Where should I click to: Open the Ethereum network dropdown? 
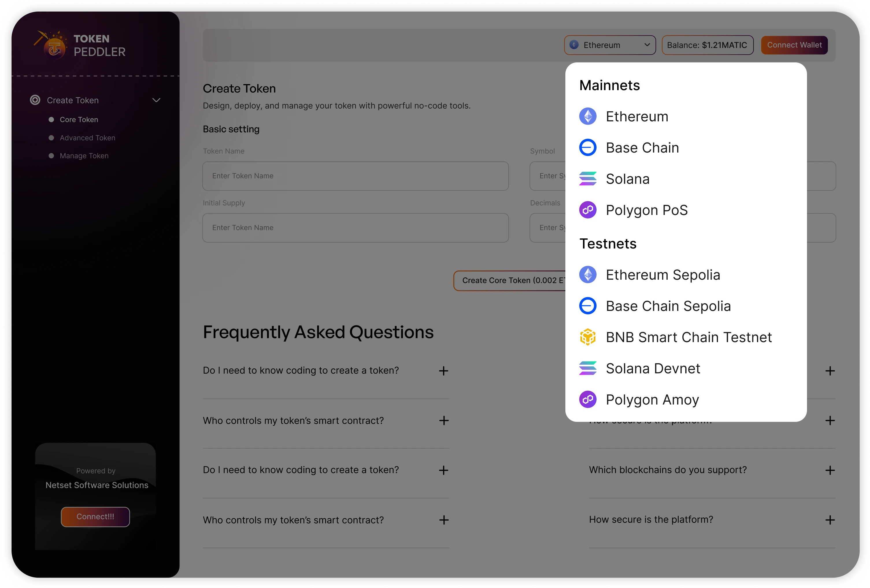pyautogui.click(x=610, y=45)
